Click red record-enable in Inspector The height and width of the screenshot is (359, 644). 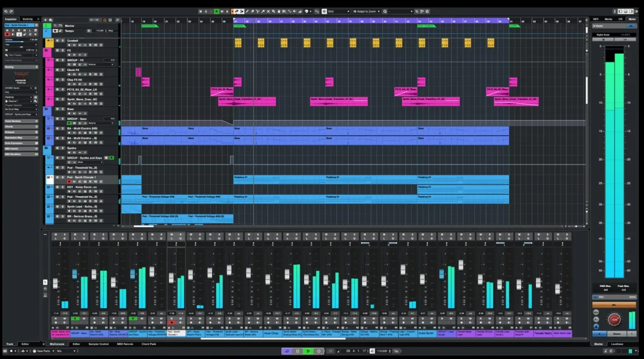(7, 35)
